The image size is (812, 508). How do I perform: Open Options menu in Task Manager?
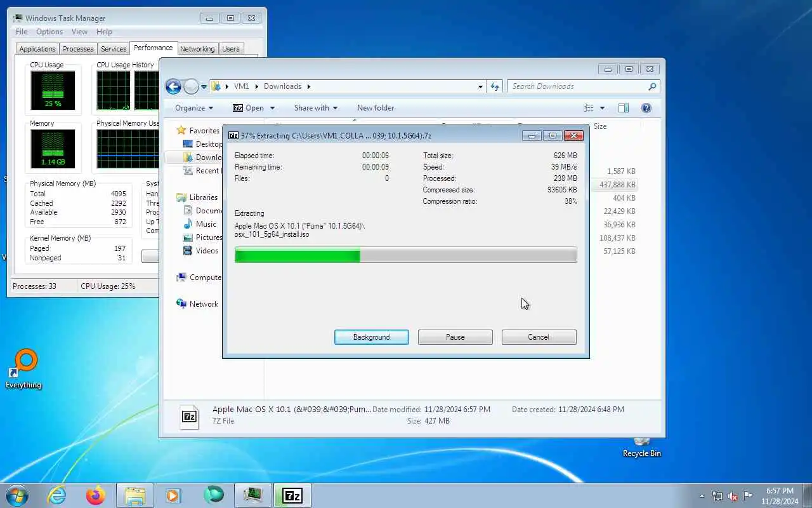(49, 32)
